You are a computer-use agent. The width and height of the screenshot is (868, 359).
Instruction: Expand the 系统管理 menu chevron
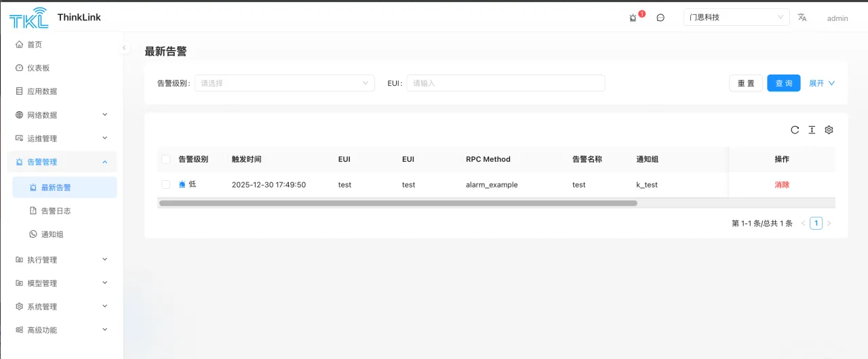click(105, 306)
